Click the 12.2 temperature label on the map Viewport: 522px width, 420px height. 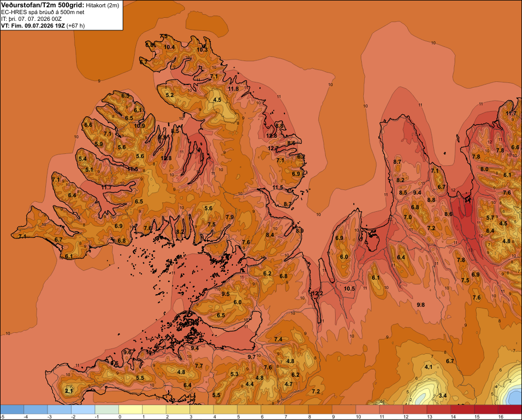point(317,293)
